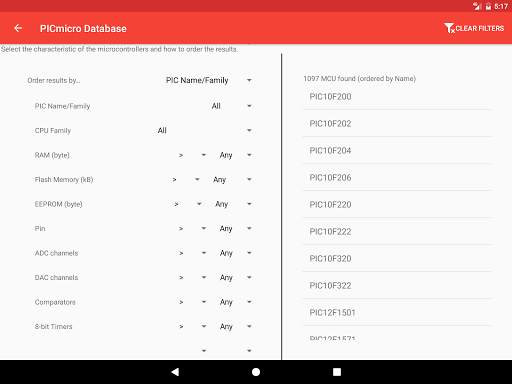Open ADC channels operator dropdown
512x384 pixels.
pos(192,253)
